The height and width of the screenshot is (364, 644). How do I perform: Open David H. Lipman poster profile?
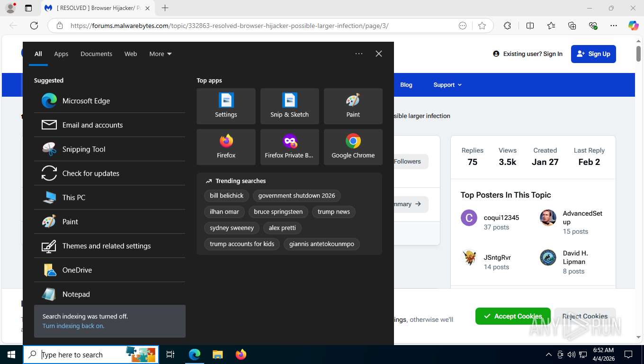[575, 257]
